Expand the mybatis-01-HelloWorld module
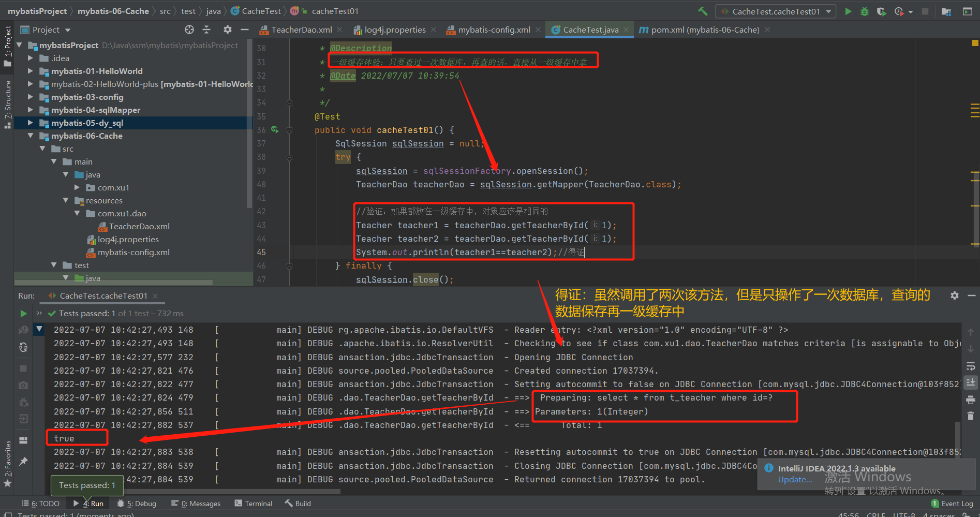The width and height of the screenshot is (980, 517). [x=31, y=71]
